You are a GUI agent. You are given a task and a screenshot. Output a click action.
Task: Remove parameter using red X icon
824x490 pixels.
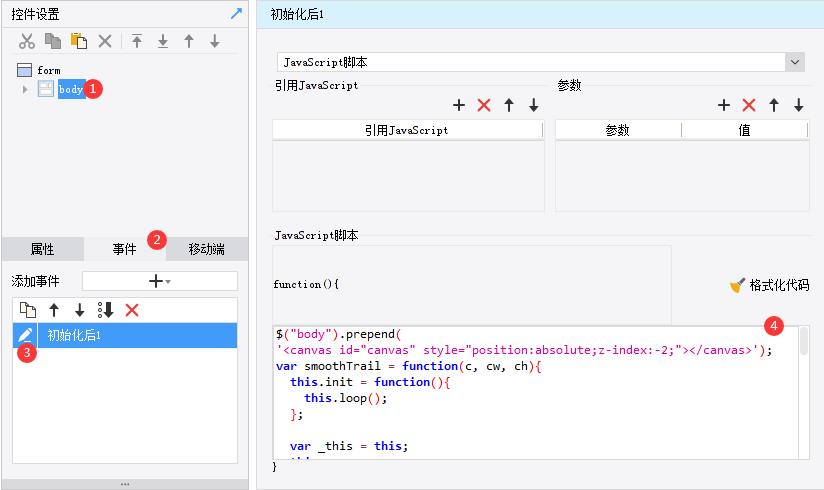coord(749,105)
